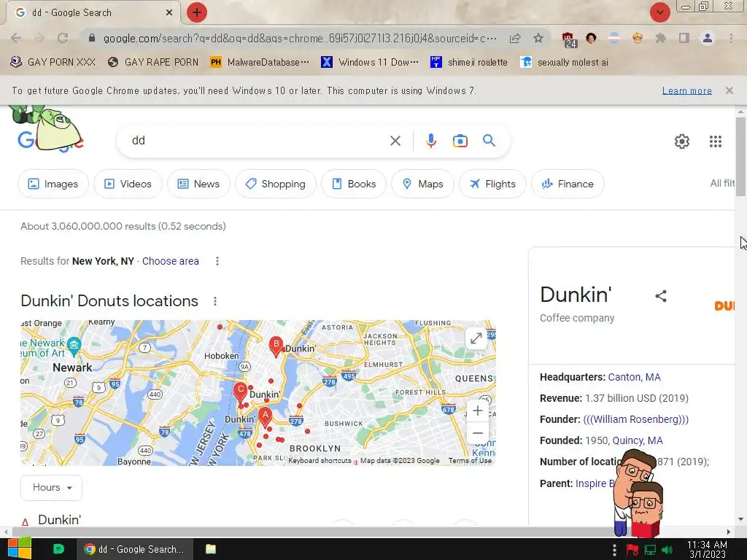Click map pin C for Dunkin'

pos(240,392)
